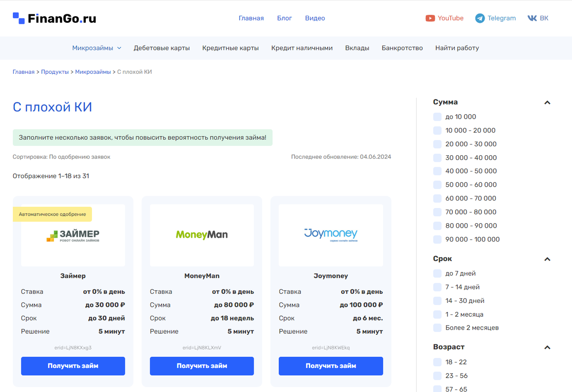Tick the '14 - 30 дней' checkbox
Viewport: 572px width, 392px height.
click(x=437, y=301)
